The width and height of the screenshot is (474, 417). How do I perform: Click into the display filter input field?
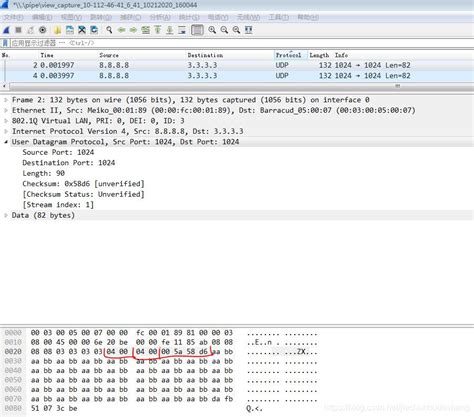click(x=240, y=43)
